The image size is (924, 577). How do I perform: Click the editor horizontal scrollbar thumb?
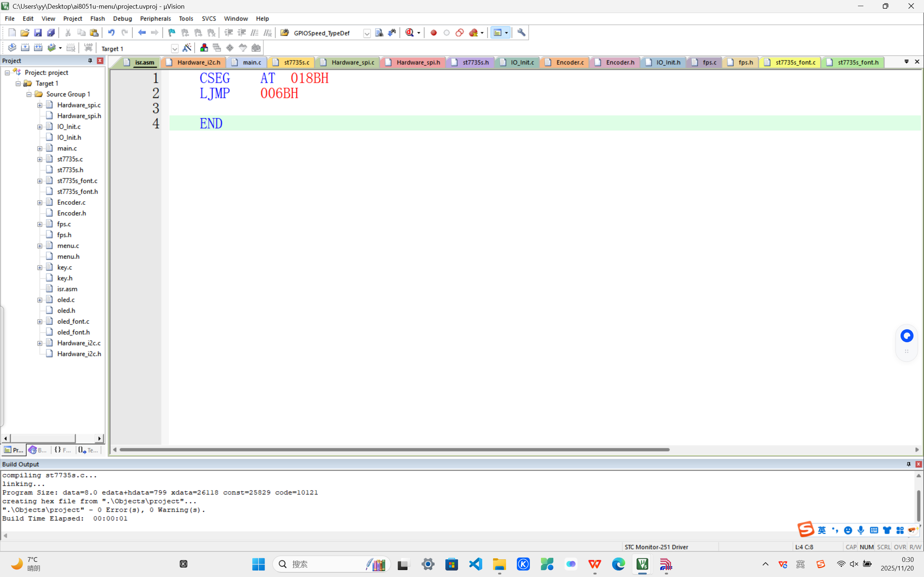tap(394, 450)
